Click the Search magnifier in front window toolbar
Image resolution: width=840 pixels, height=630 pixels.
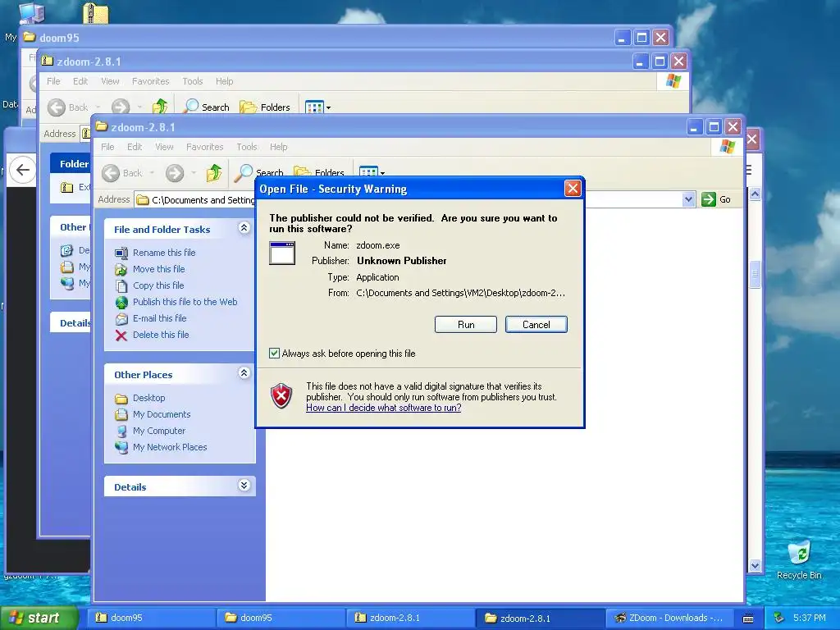point(244,172)
